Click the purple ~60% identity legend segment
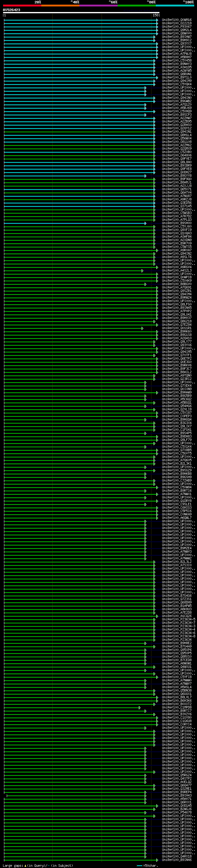197x868 pixels. pos(99,6)
